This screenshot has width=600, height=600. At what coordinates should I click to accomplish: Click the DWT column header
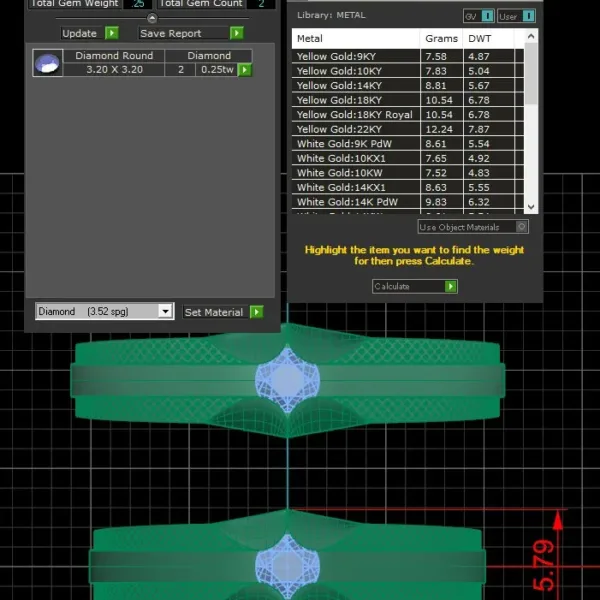tap(488, 38)
